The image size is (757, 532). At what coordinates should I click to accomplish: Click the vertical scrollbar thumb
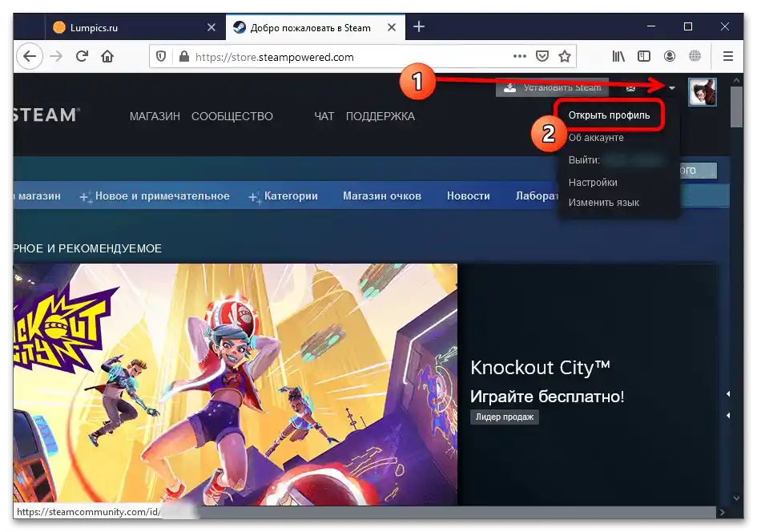(x=735, y=107)
